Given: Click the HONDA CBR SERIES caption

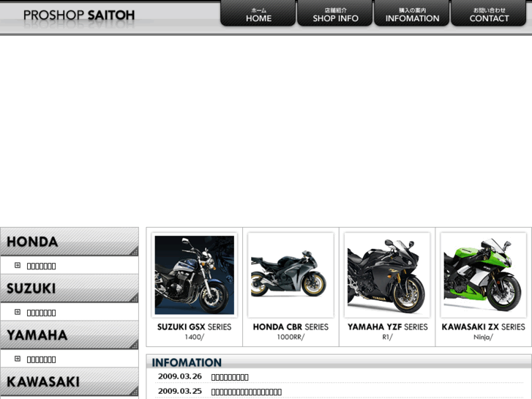Looking at the screenshot, I should coord(291,327).
